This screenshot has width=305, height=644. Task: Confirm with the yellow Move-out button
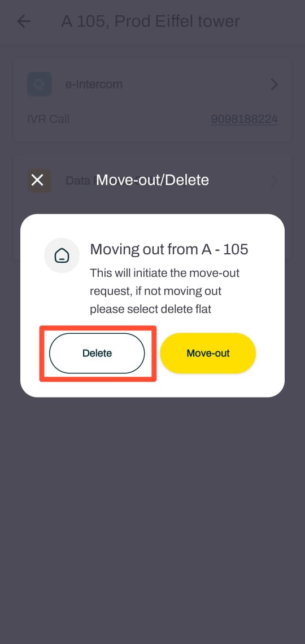(x=208, y=353)
